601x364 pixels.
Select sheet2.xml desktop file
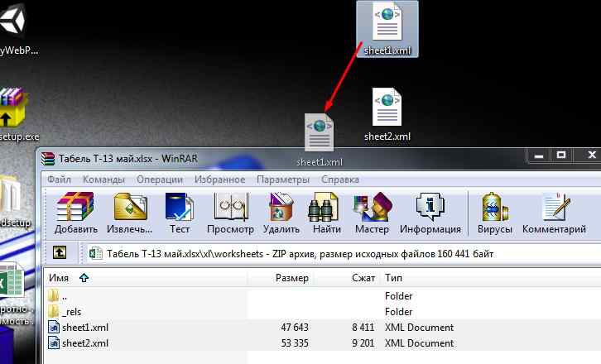pos(387,114)
